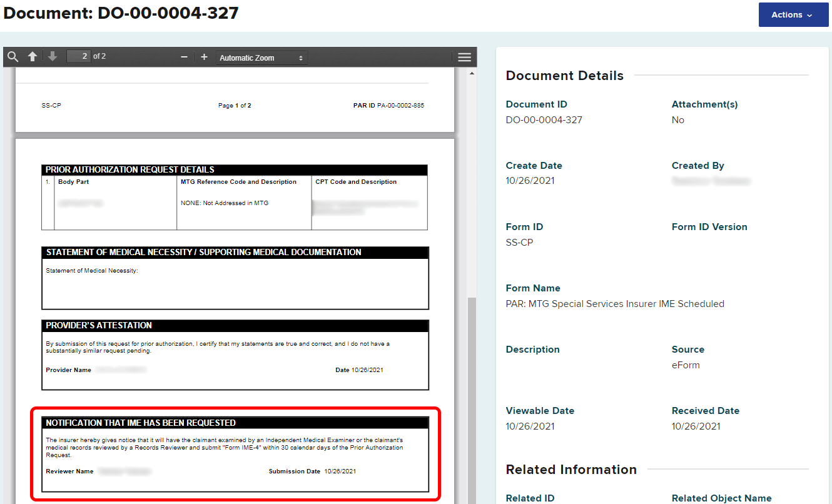Screen dimensions: 832x504
Task: Zoom in using the plus icon
Action: [204, 58]
